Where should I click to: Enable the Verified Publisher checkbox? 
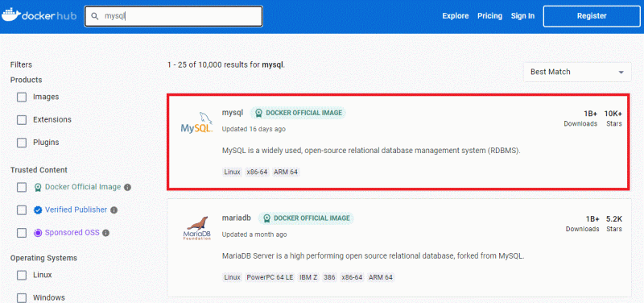pos(22,210)
